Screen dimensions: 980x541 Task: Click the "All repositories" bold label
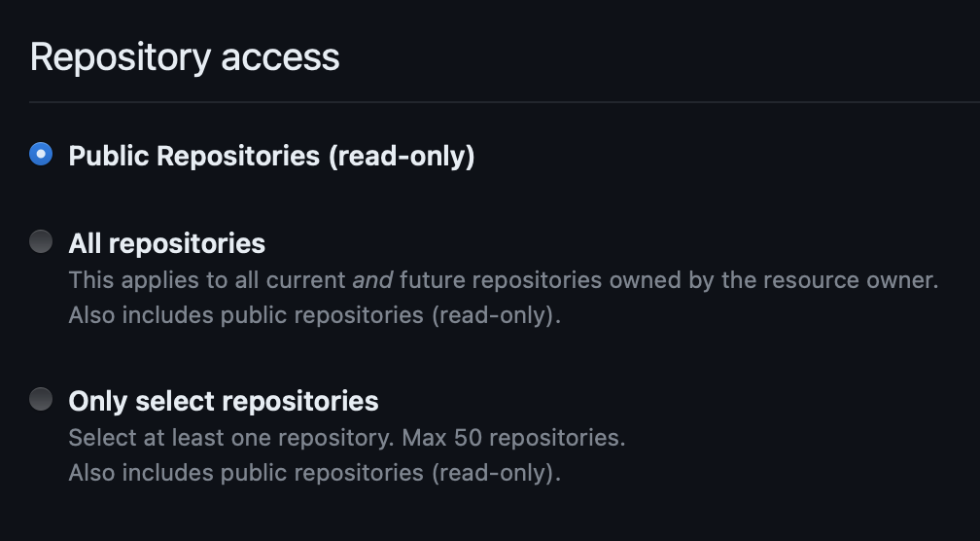pos(166,242)
